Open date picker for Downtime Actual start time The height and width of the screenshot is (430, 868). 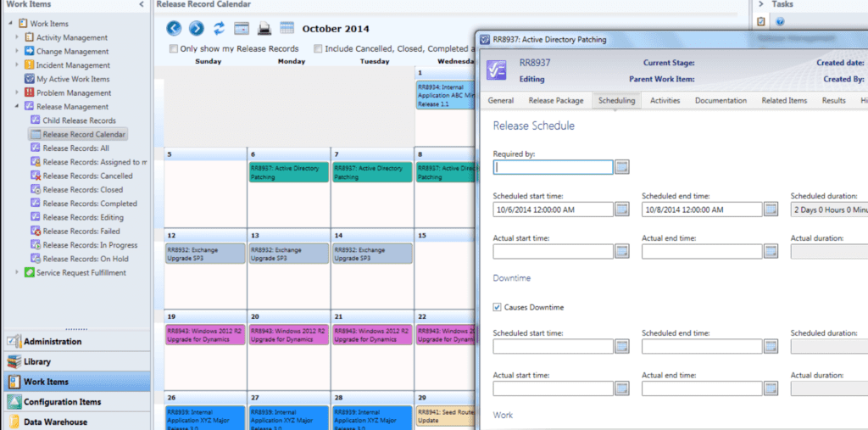(622, 388)
